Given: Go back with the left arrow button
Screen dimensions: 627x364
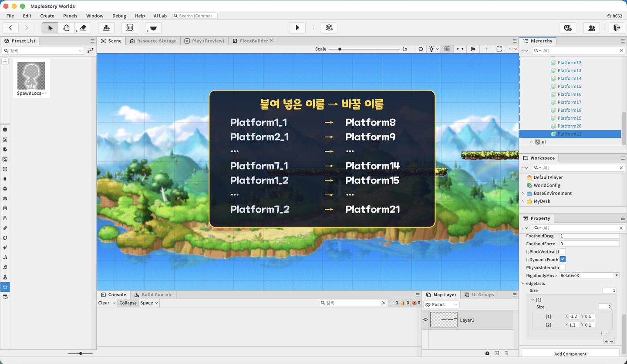Looking at the screenshot, I should pyautogui.click(x=10, y=28).
